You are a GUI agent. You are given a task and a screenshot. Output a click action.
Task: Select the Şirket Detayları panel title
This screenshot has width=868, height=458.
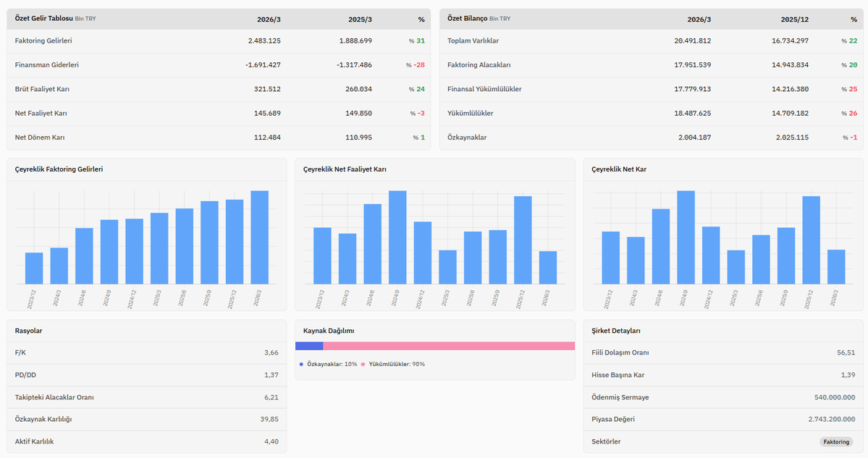point(616,331)
